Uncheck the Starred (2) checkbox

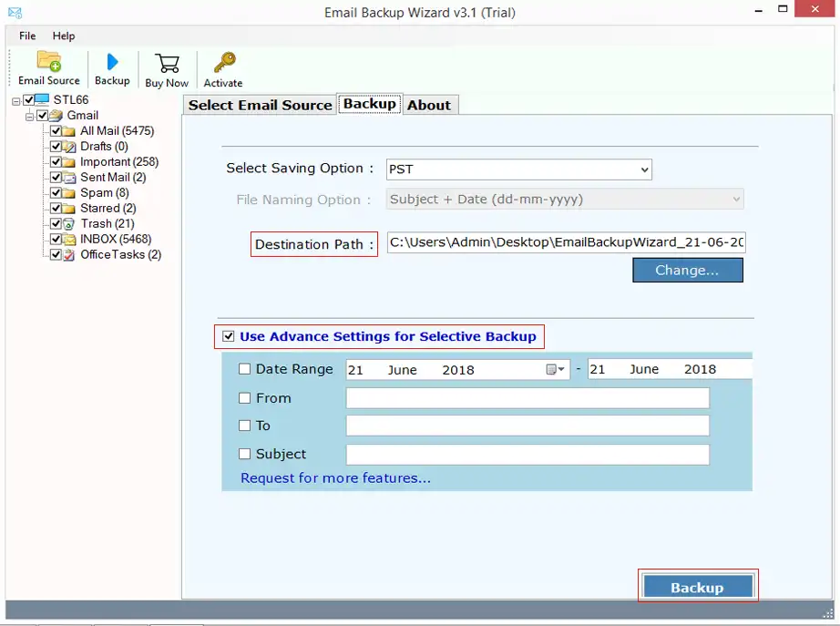(56, 208)
